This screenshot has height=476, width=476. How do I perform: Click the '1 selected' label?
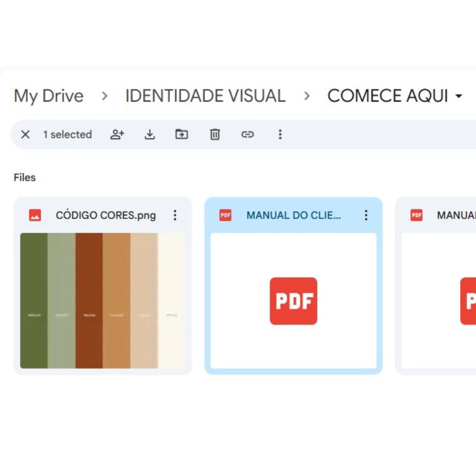click(67, 134)
